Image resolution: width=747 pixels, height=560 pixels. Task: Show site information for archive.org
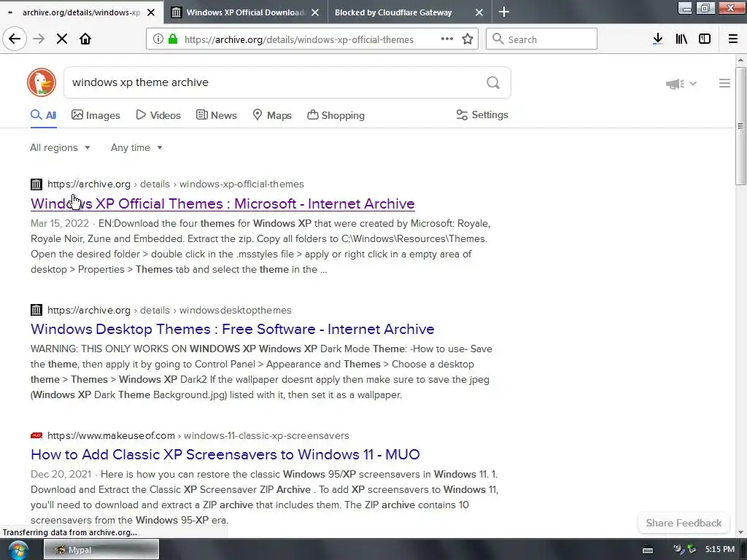158,39
